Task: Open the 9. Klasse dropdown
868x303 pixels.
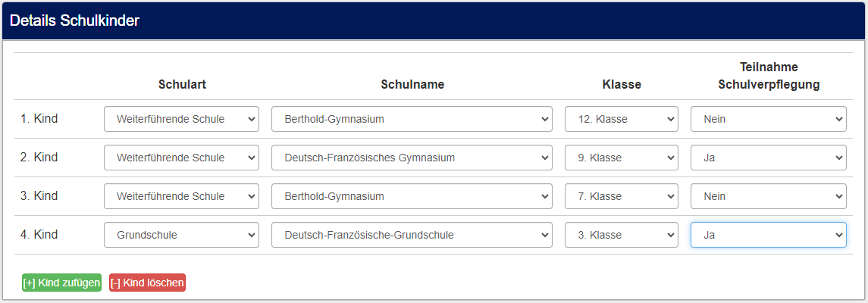Action: tap(621, 158)
